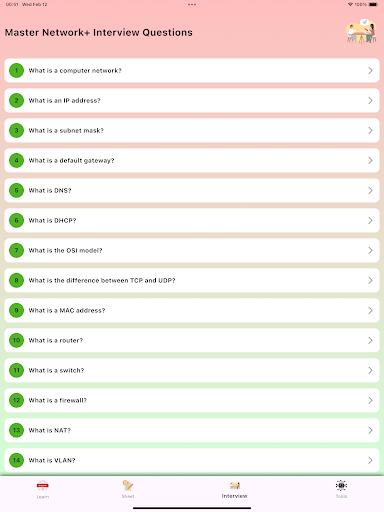Expand chevron for 'What is a router?'
The width and height of the screenshot is (384, 512).
point(370,340)
